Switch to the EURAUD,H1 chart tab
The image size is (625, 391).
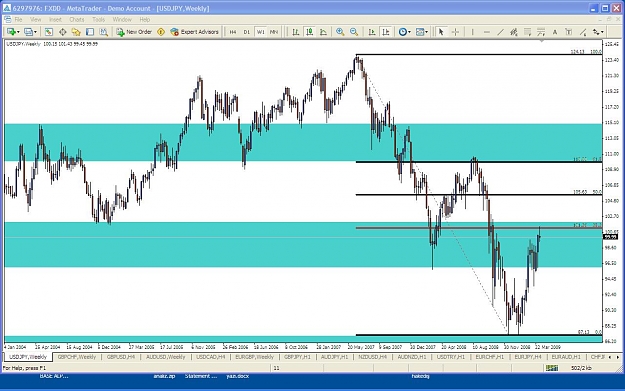tap(566, 357)
